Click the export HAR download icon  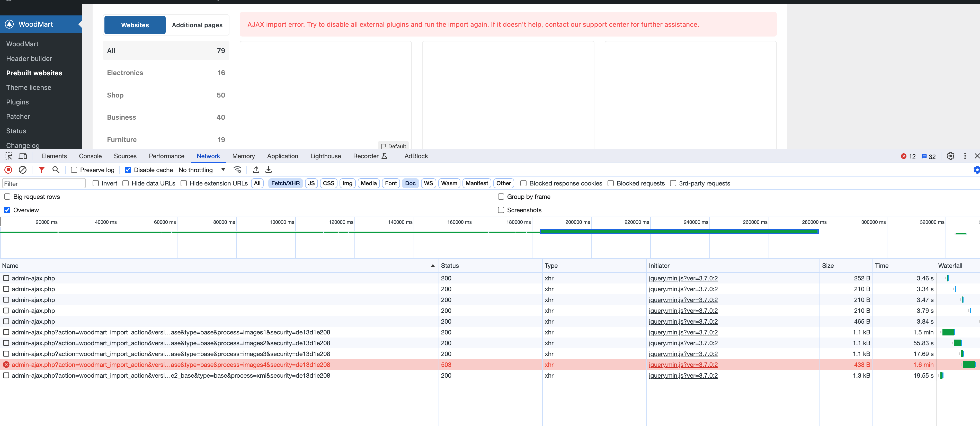tap(269, 170)
